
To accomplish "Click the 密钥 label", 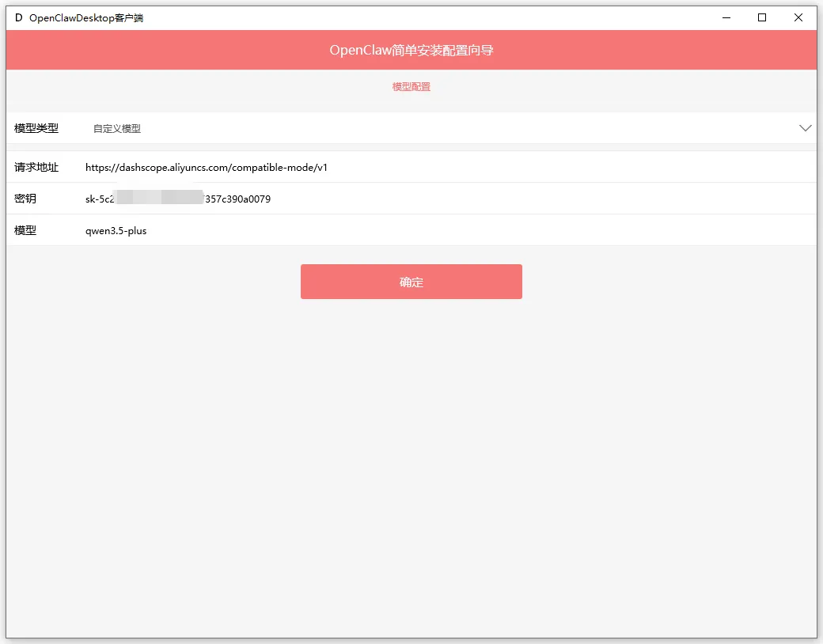I will coord(25,199).
